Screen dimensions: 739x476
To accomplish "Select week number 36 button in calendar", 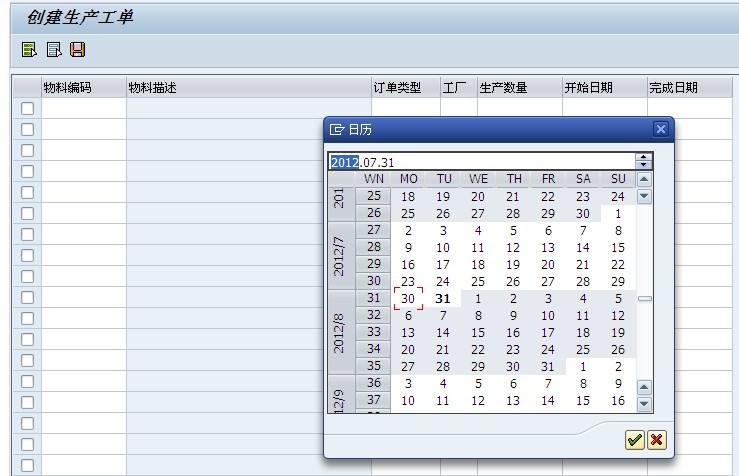I will (x=373, y=382).
